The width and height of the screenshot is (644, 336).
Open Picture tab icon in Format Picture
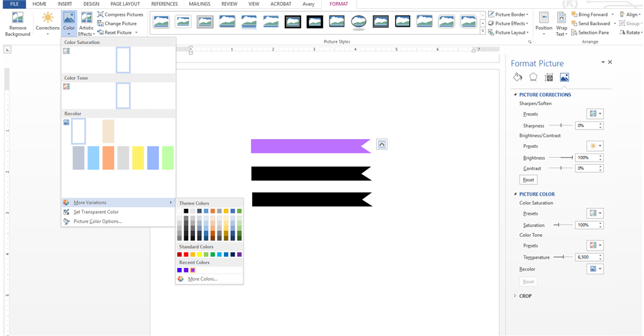(x=564, y=77)
